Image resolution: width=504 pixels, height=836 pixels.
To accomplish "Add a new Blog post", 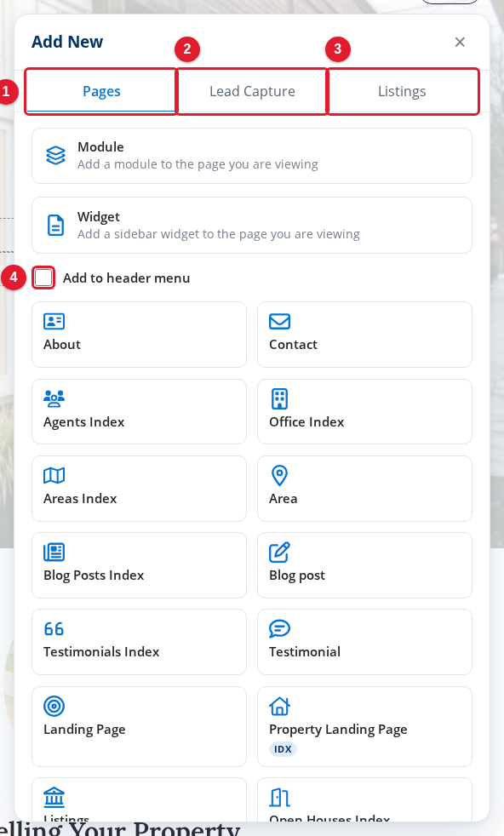I will 364,565.
